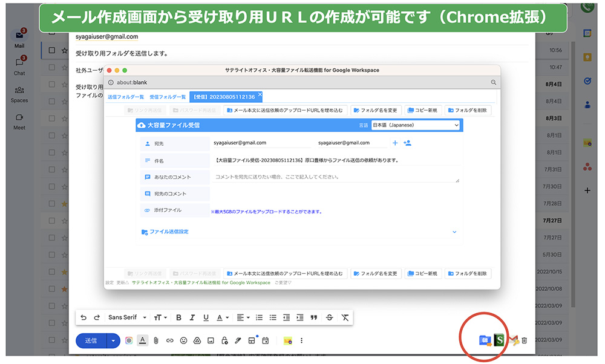
Task: Toggle the formatting options A icon
Action: [x=142, y=340]
